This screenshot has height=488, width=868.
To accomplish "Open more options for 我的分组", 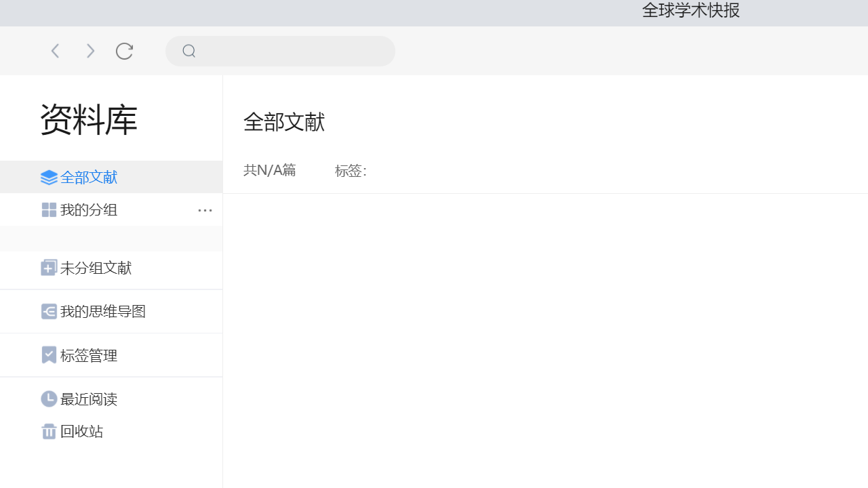I will (205, 210).
